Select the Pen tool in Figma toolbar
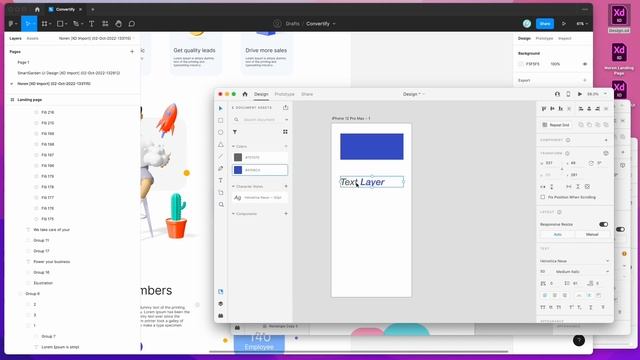This screenshot has height=360, width=640. (x=76, y=24)
